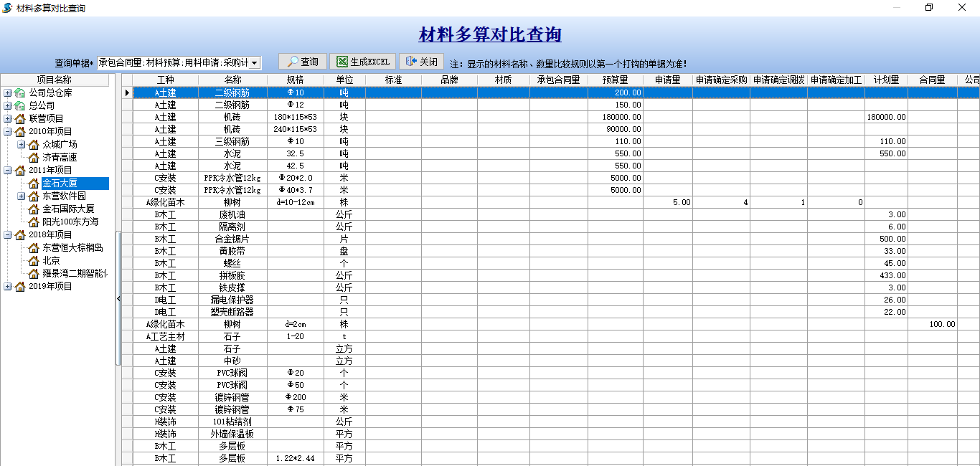Select 阳光100东方海 in the project tree
Viewport: 980px width, 466px height.
point(70,222)
